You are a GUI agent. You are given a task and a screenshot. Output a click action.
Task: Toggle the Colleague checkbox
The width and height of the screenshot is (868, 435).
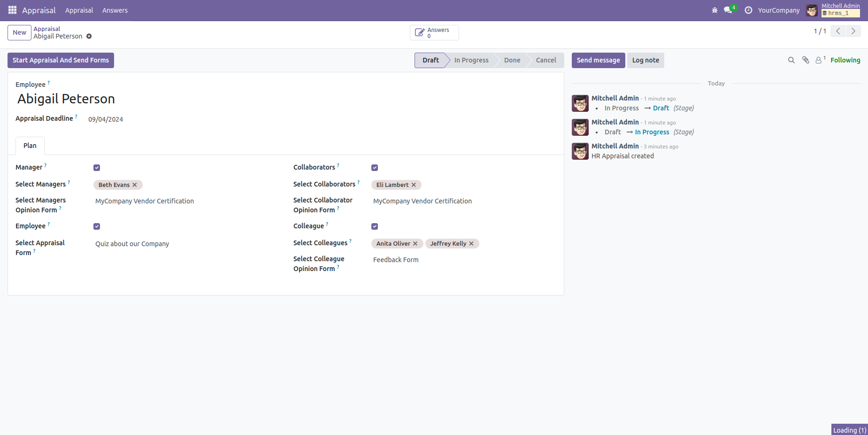pyautogui.click(x=375, y=226)
